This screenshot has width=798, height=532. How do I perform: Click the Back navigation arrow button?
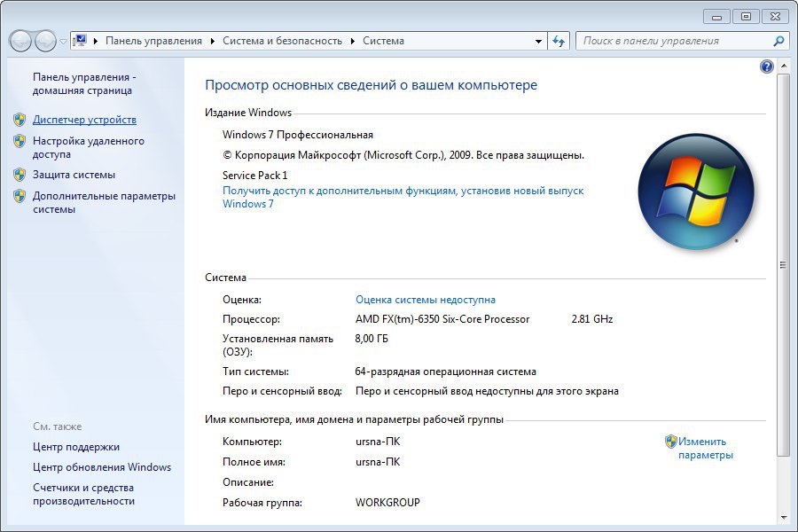pos(21,41)
